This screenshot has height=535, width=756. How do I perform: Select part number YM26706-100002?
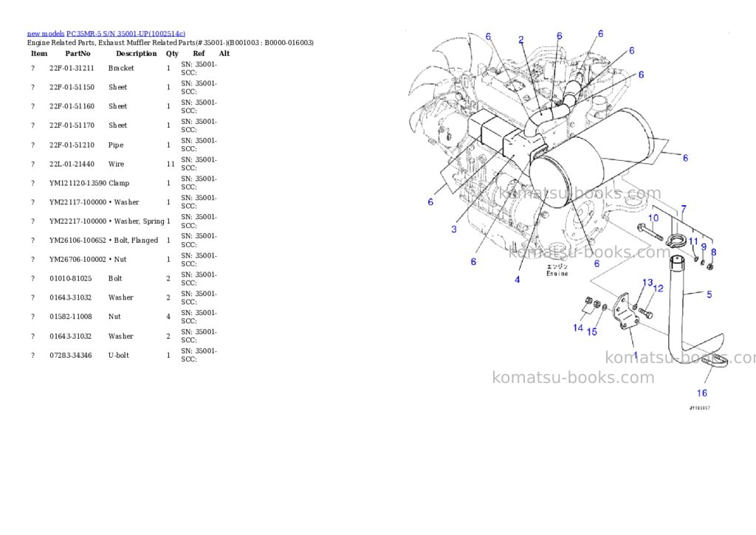(78, 259)
